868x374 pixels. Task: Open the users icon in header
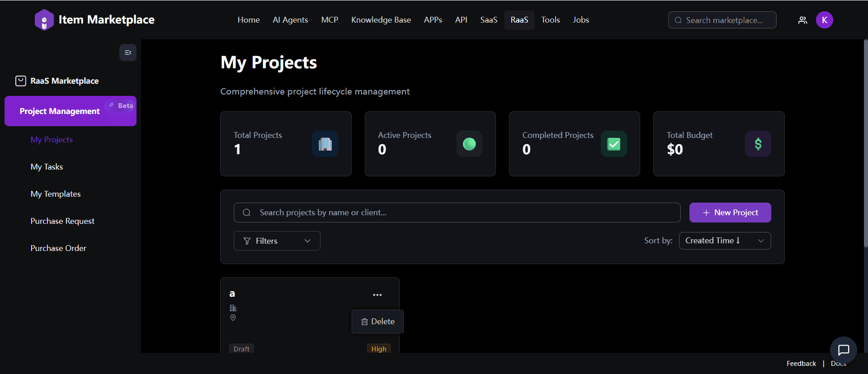point(802,20)
